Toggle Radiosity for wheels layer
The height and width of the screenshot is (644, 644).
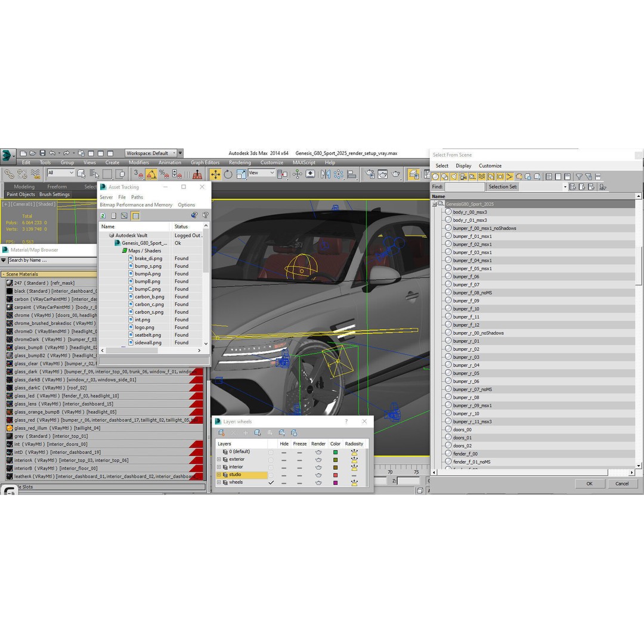(x=354, y=483)
